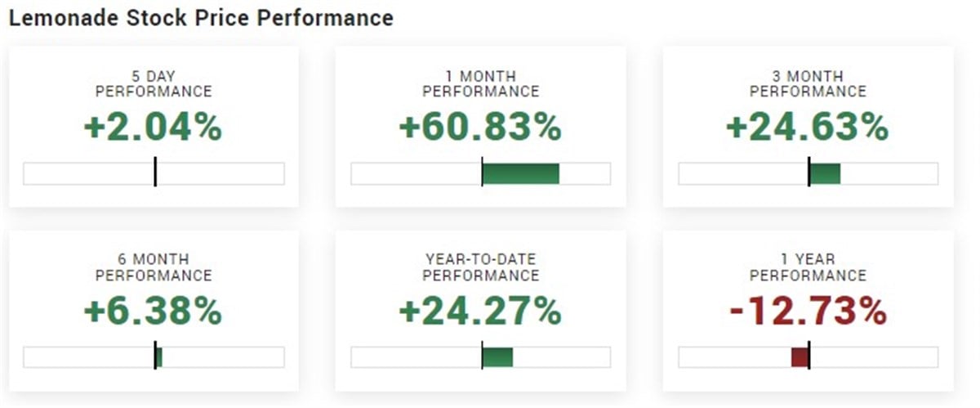Click the +24.27% year-to-date value
Image resolution: width=980 pixels, height=408 pixels.
[x=480, y=311]
